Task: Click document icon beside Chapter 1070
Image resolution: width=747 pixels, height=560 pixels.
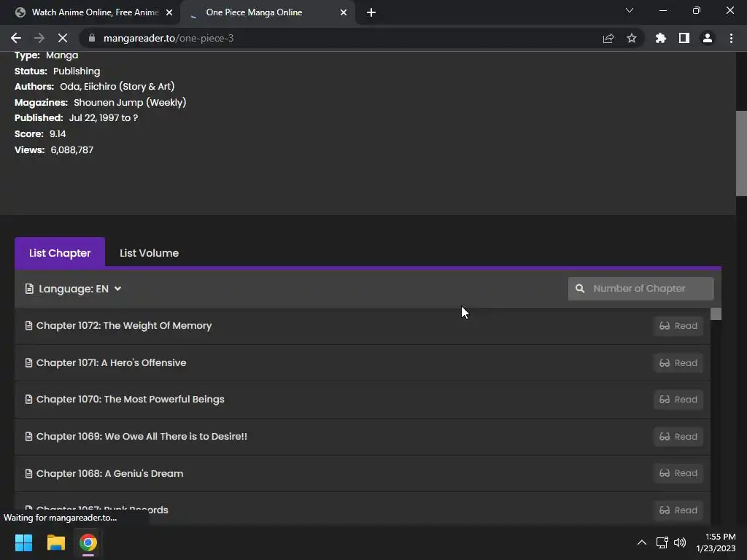Action: point(28,400)
